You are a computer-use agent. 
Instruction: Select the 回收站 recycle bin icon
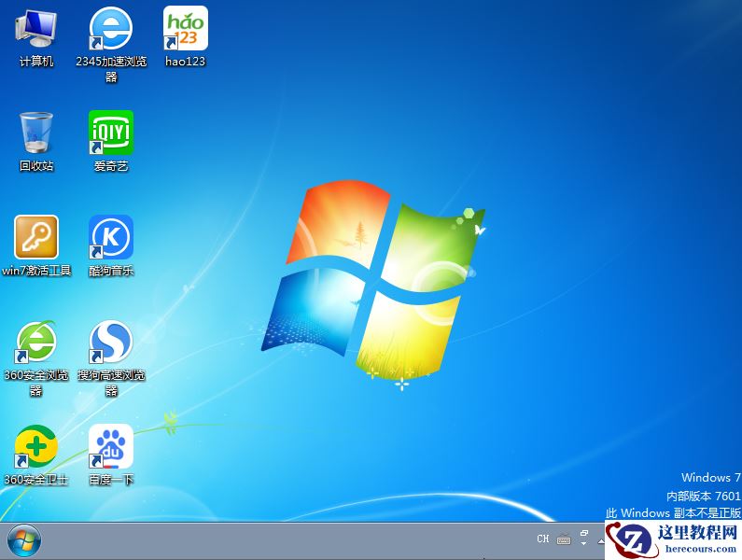click(36, 142)
